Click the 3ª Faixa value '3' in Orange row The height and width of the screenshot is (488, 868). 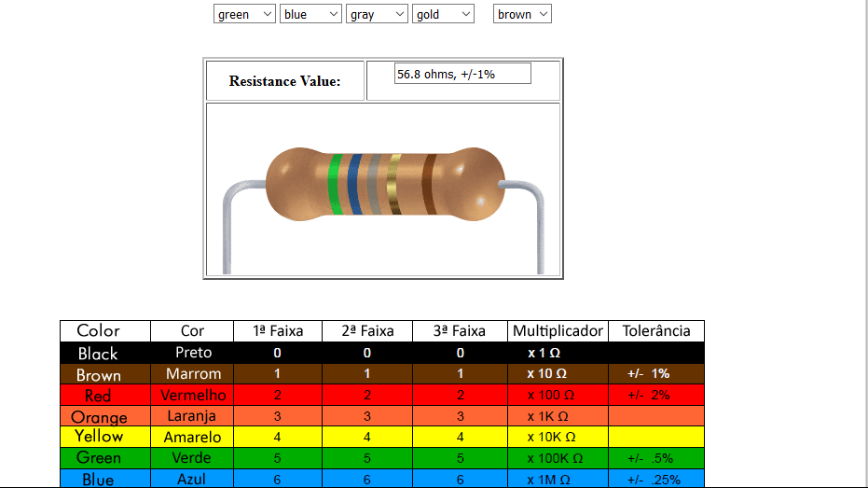point(460,416)
